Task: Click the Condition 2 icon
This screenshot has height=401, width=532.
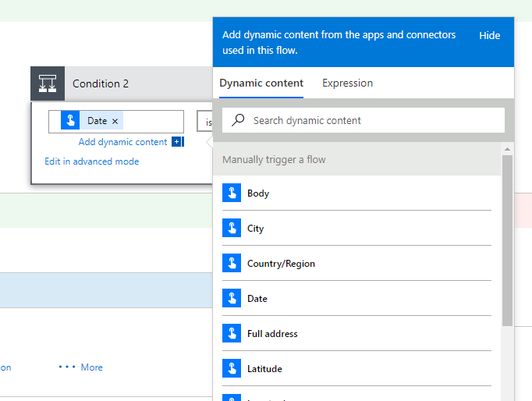Action: (x=48, y=83)
